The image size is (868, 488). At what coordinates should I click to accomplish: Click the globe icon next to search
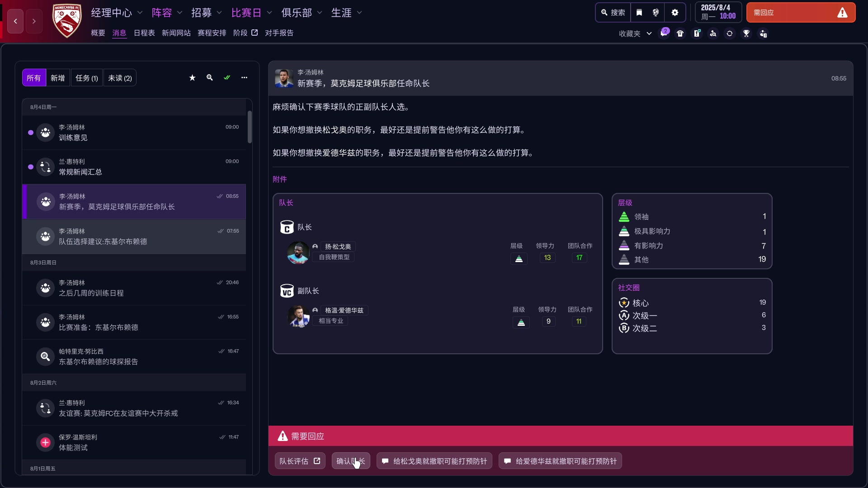point(656,12)
